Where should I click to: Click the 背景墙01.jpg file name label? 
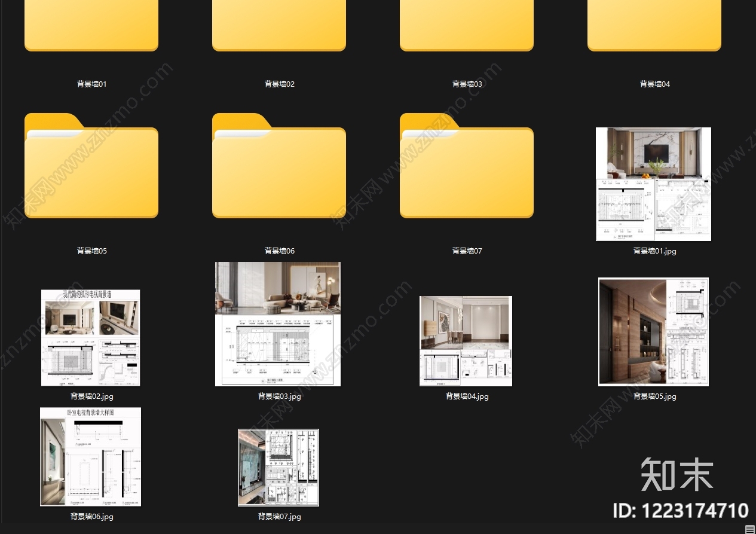[655, 251]
